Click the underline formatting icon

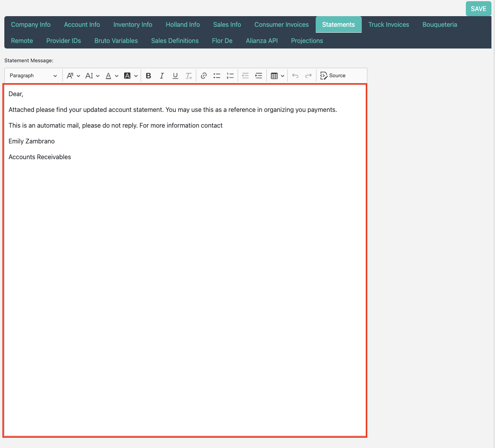point(175,76)
